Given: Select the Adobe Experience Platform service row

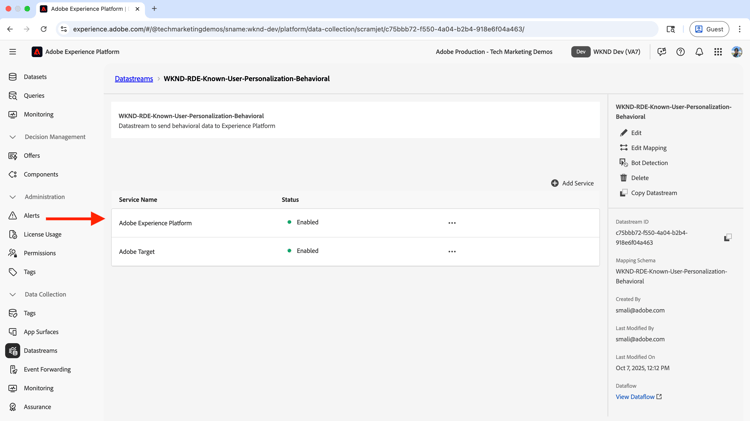Looking at the screenshot, I should (355, 223).
